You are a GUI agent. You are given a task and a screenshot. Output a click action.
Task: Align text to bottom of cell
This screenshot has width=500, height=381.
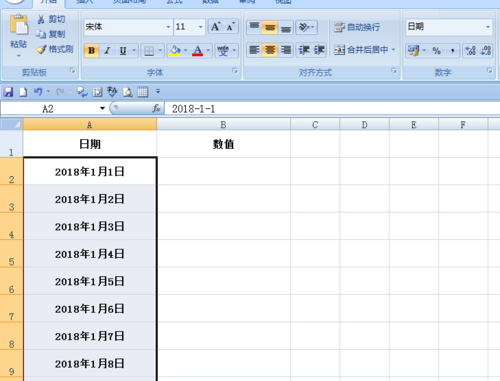[286, 27]
